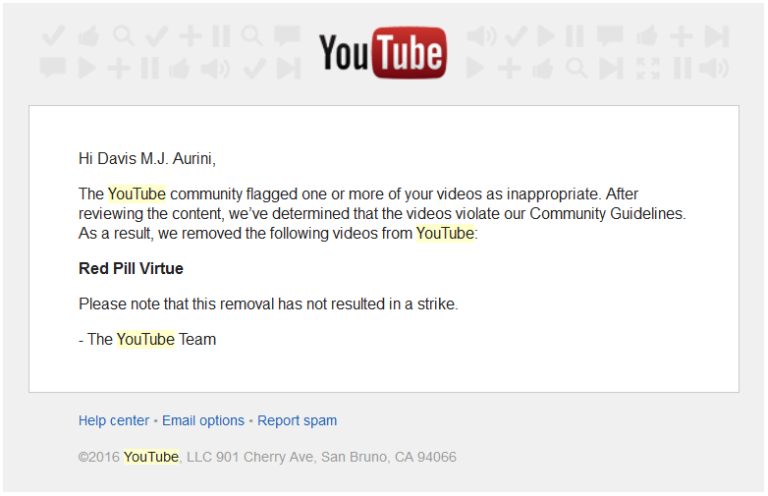Open the Email options link
The image size is (768, 496).
pos(203,421)
